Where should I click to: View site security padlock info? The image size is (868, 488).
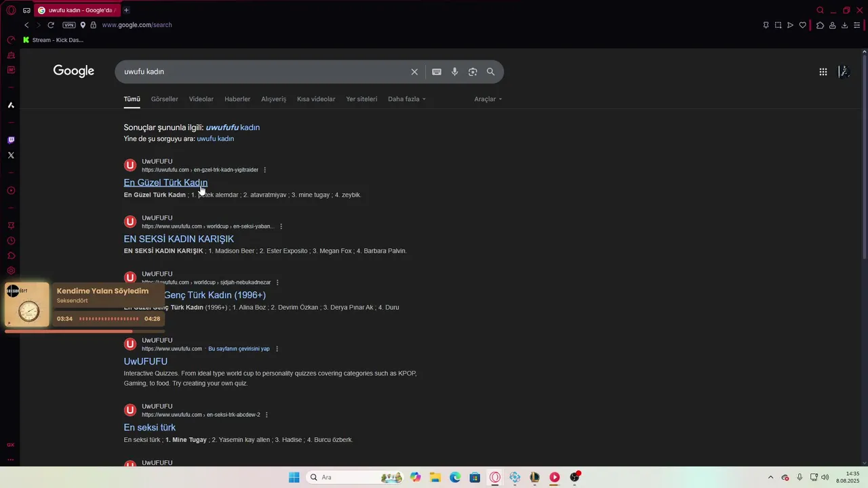coord(94,25)
